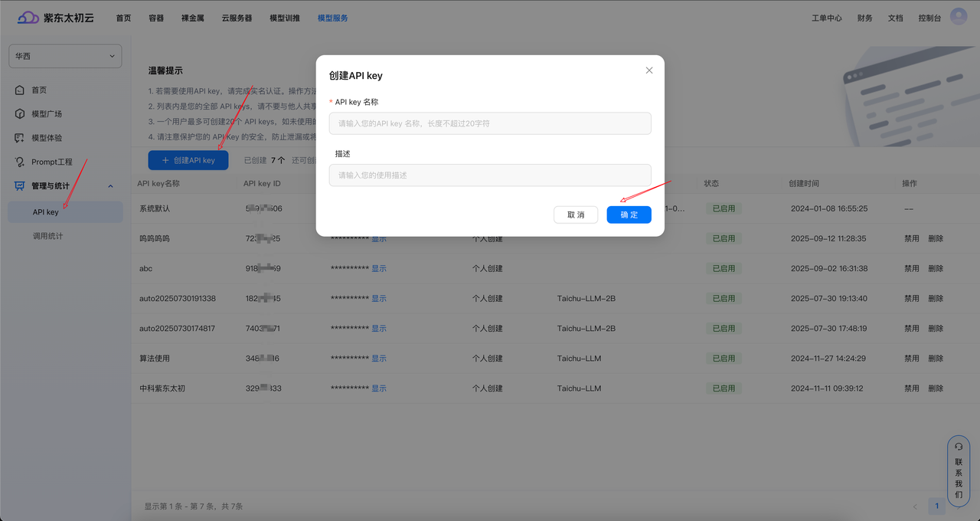Click the 首页 home icon in sidebar
980x521 pixels.
click(20, 90)
